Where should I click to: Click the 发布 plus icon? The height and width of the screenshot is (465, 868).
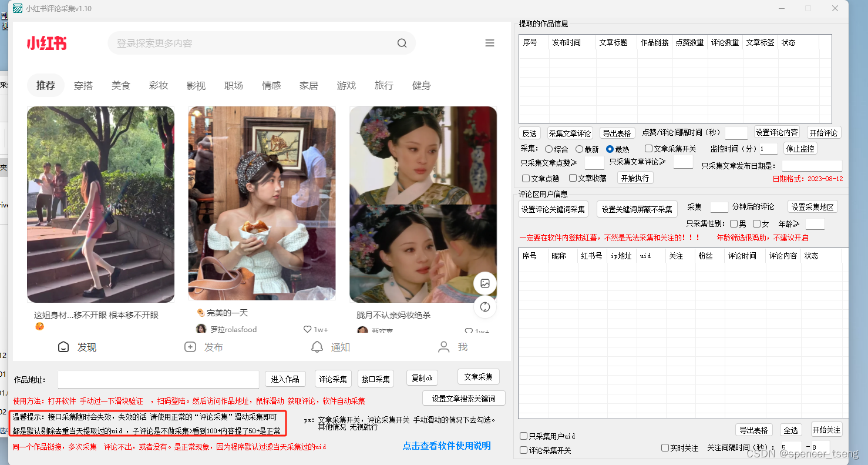[190, 347]
